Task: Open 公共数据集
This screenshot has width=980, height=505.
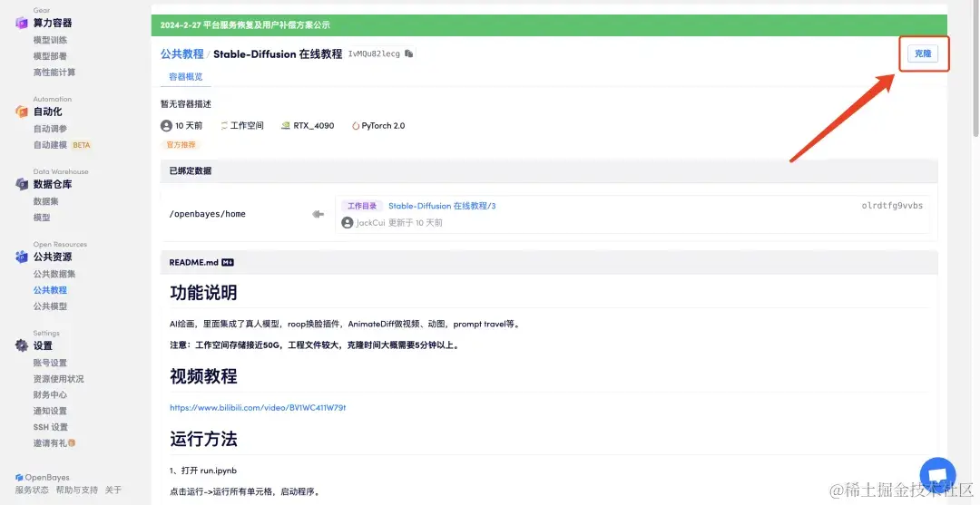Action: (54, 274)
